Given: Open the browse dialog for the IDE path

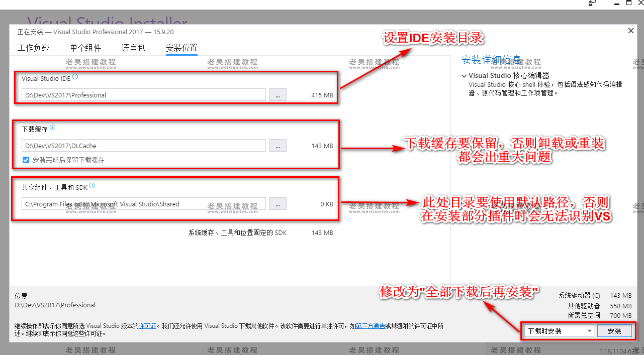Looking at the screenshot, I should click(278, 94).
